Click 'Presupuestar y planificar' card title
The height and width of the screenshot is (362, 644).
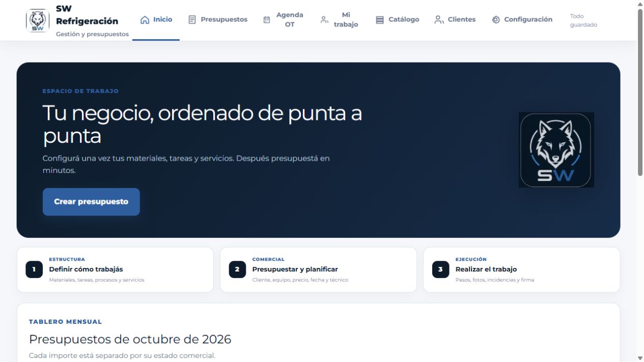(295, 269)
